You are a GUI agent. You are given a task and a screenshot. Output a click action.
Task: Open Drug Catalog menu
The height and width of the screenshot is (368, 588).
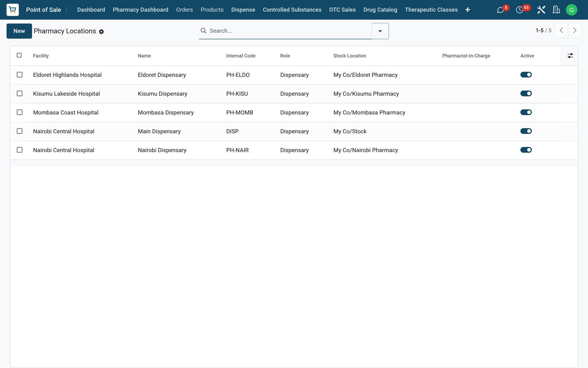point(380,10)
